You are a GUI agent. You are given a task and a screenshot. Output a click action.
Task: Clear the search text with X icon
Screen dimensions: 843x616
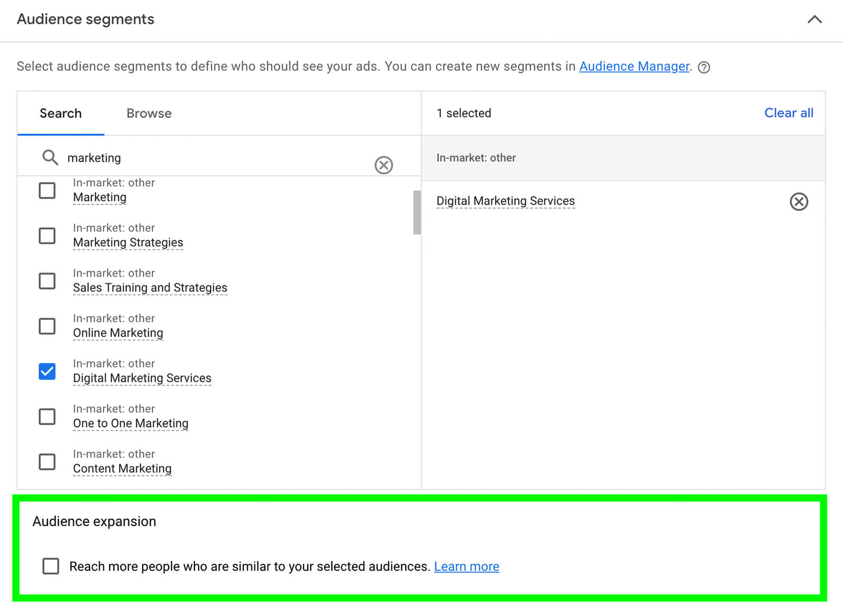pyautogui.click(x=384, y=165)
